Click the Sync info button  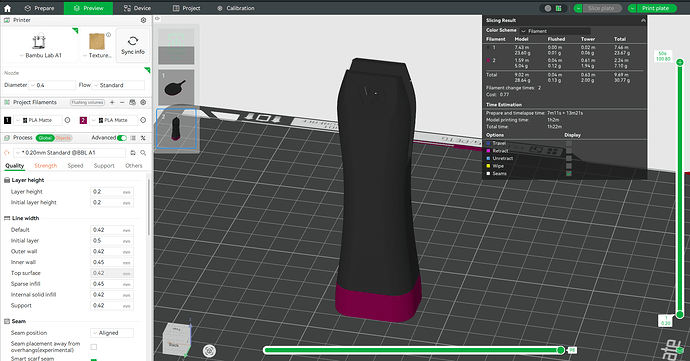click(x=133, y=45)
